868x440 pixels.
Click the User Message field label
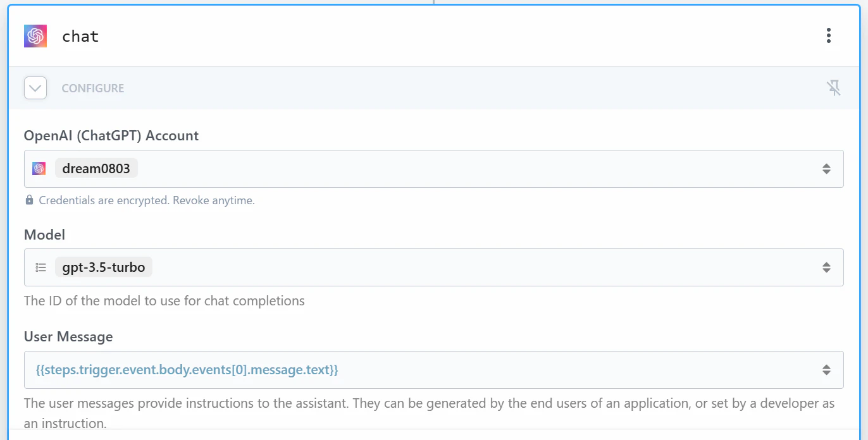click(x=68, y=337)
